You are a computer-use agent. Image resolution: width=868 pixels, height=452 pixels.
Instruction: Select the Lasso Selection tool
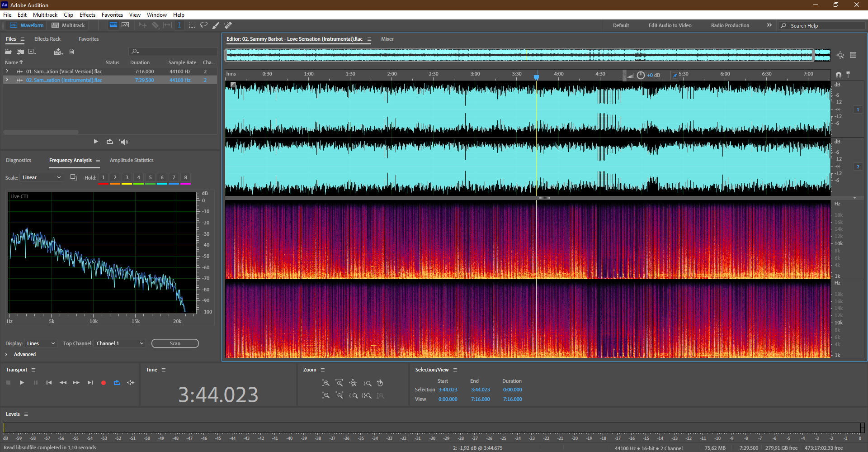204,25
